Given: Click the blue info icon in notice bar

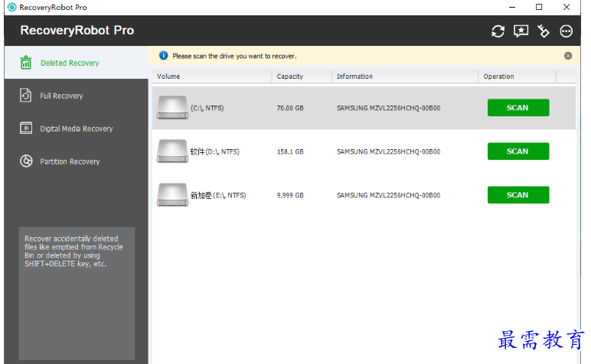Looking at the screenshot, I should pyautogui.click(x=163, y=56).
